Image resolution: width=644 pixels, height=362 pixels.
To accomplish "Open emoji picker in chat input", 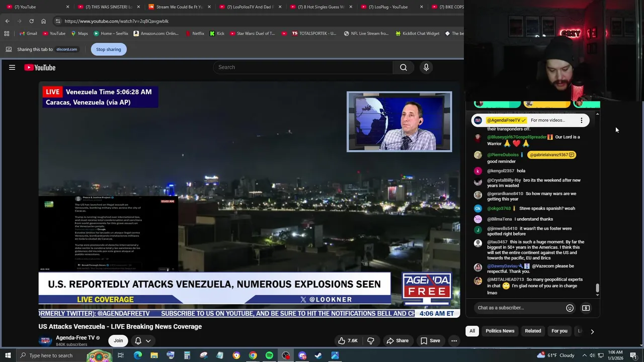I will point(570,308).
